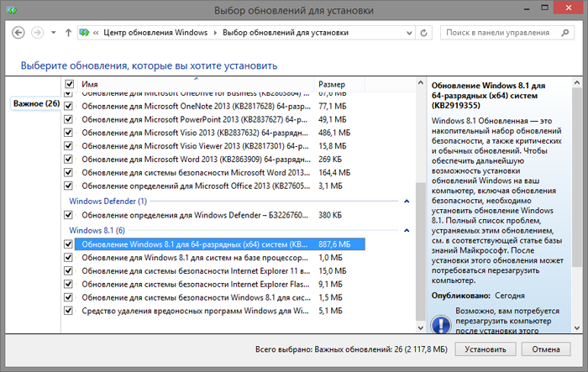Click the window title bar icon
The image size is (588, 372).
coord(12,11)
